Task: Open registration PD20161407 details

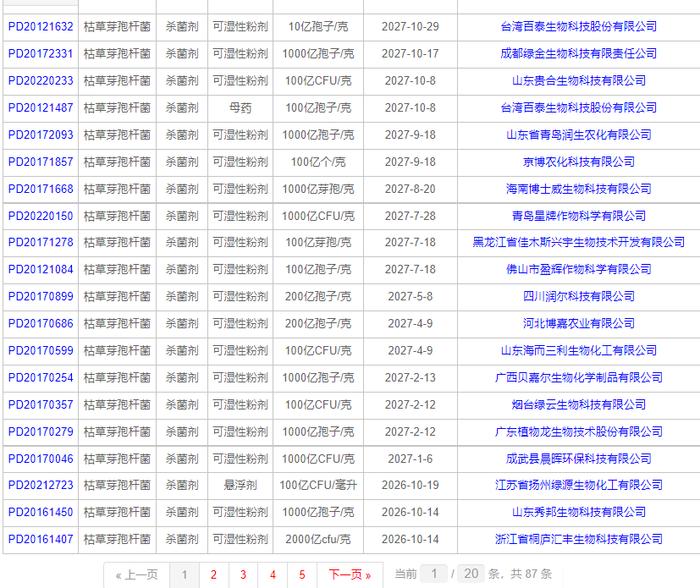Action: pos(40,540)
